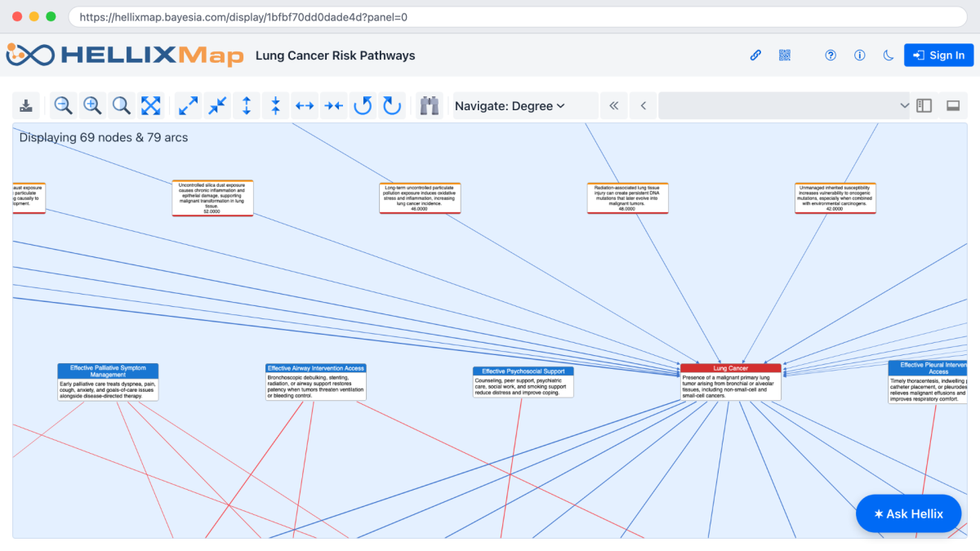The height and width of the screenshot is (551, 980).
Task: Select the silica dust exposure node
Action: (x=212, y=198)
